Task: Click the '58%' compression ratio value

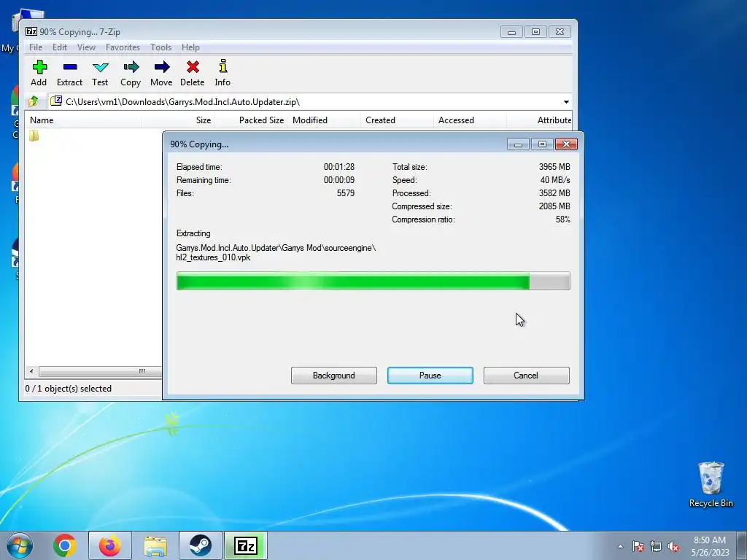Action: (562, 219)
